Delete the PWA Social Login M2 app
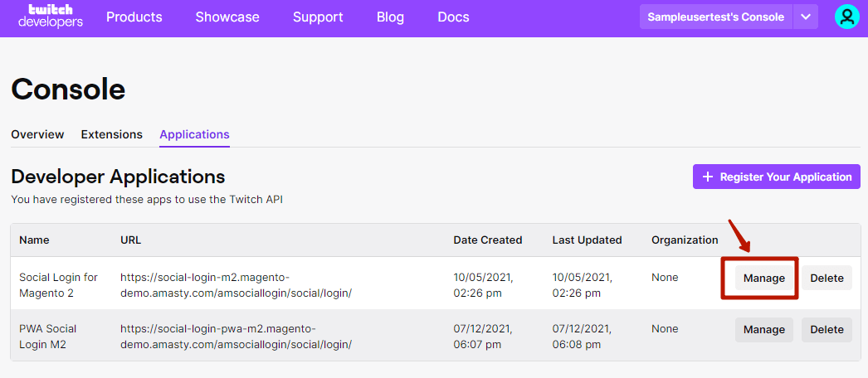Image resolution: width=868 pixels, height=378 pixels. (x=827, y=330)
